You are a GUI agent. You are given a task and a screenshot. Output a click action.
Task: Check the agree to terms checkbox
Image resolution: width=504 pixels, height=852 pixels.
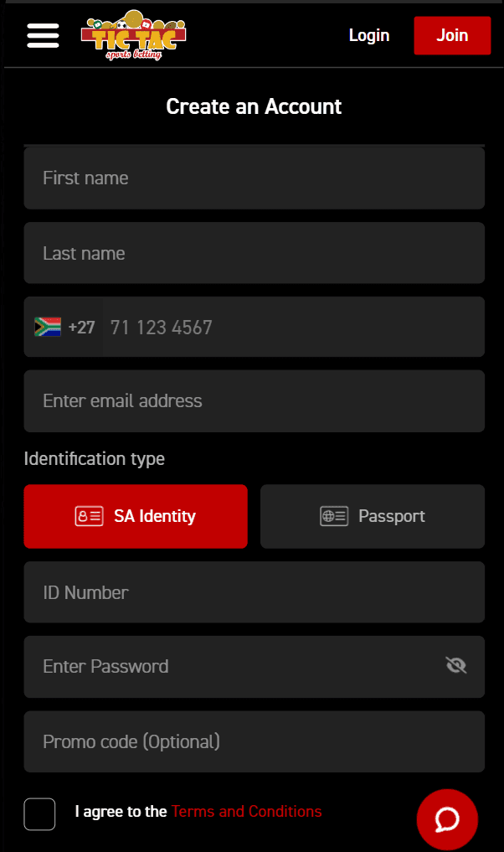pos(40,813)
